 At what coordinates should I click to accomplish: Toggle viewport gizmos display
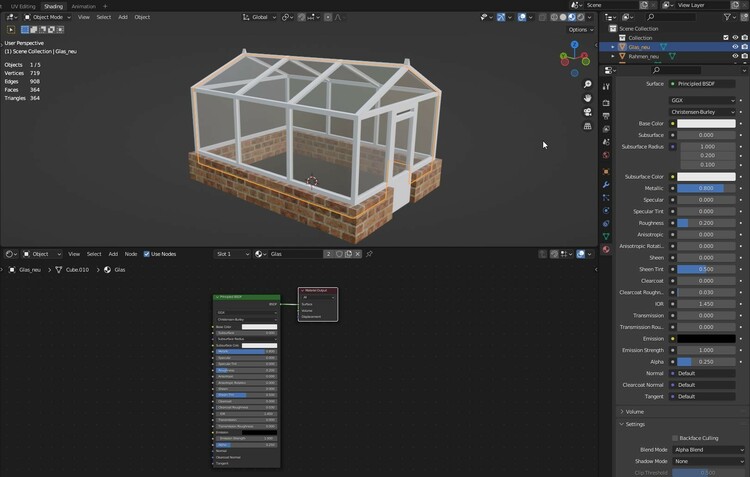pyautogui.click(x=501, y=17)
